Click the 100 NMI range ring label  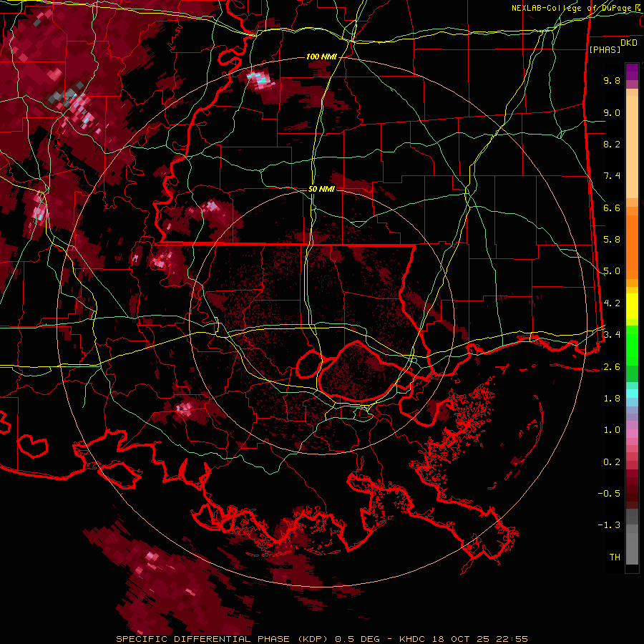[x=321, y=57]
